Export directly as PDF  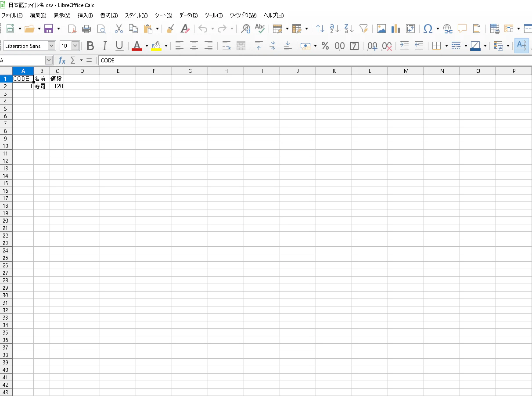72,29
